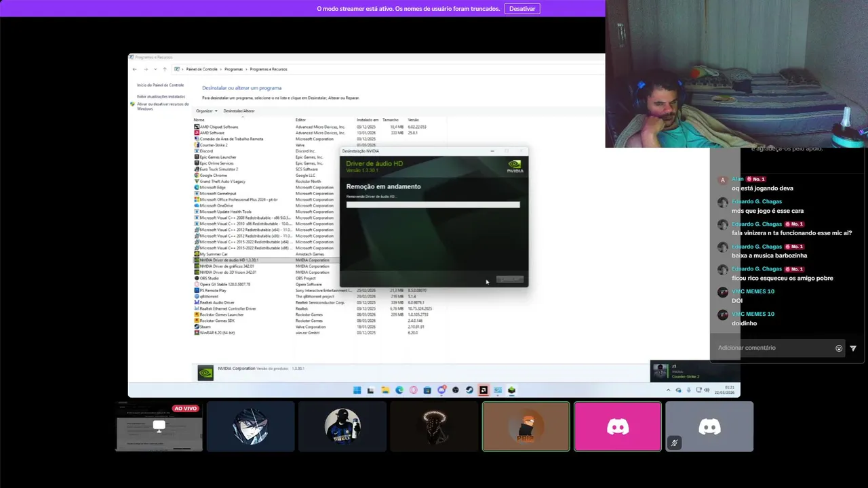Select My Summer Car row
This screenshot has width=868, height=488.
coord(266,254)
